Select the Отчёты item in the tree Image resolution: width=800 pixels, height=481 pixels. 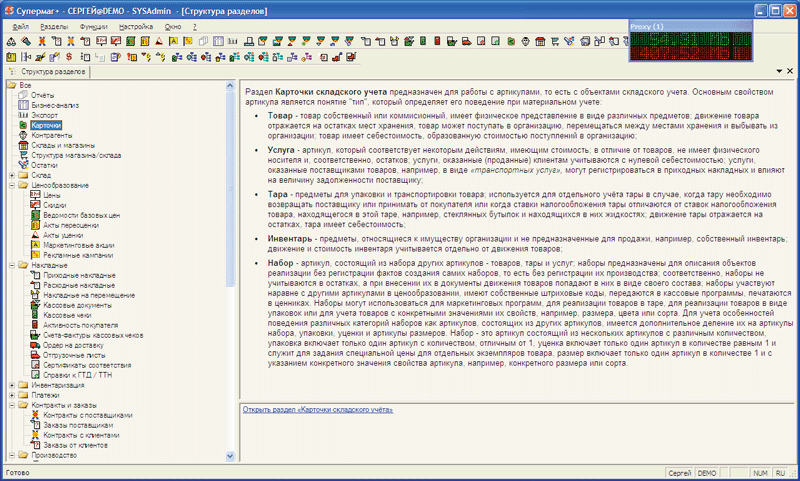tap(43, 95)
